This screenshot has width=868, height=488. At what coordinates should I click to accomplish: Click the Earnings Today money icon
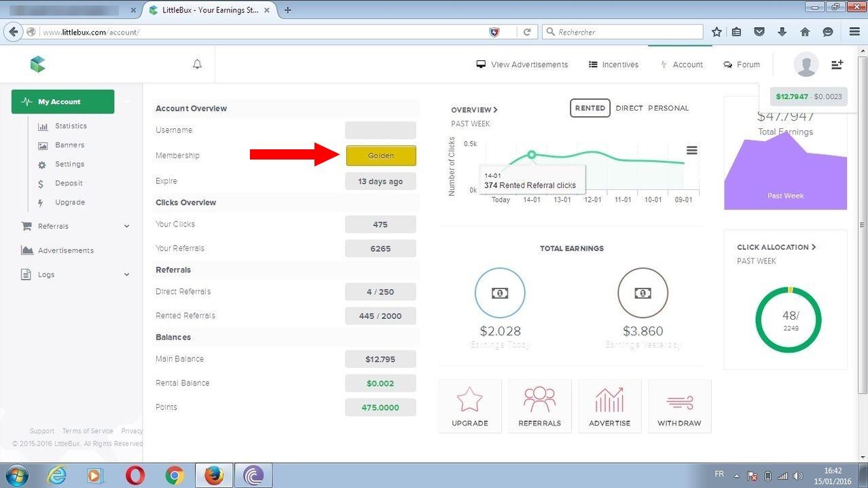[500, 293]
